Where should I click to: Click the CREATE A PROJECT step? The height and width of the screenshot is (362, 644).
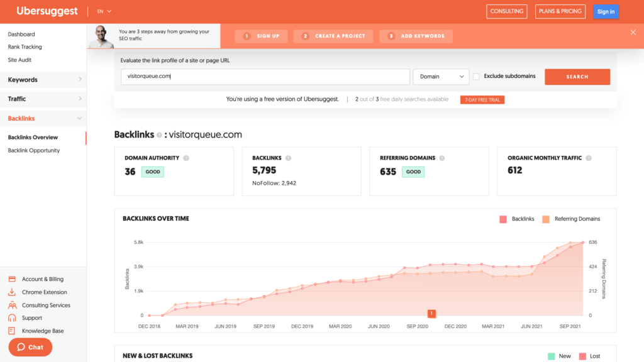pos(333,36)
